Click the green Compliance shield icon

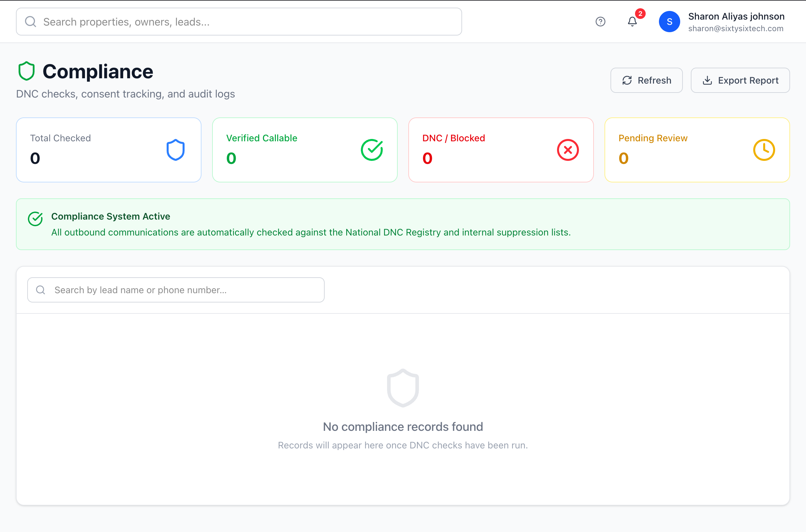(27, 71)
